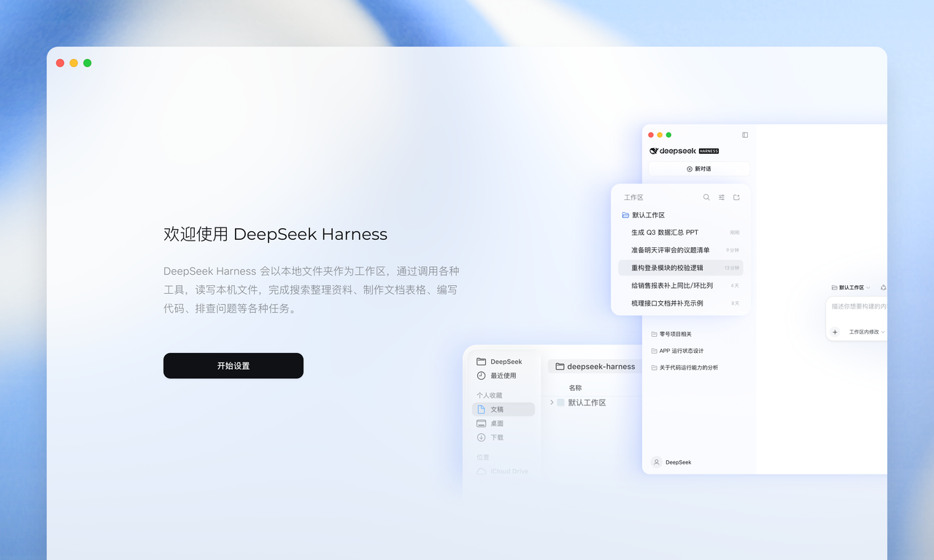Image resolution: width=934 pixels, height=560 pixels.
Task: Click the DeepSeek user avatar at the sidebar bottom
Action: tap(656, 462)
